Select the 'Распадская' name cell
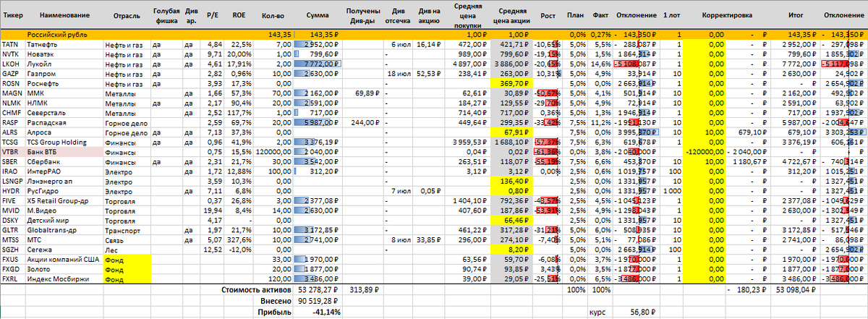Viewport: 868px width, 319px height. point(65,123)
